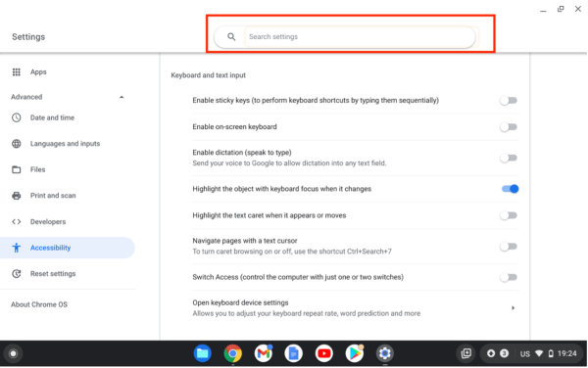Minimize the Settings window
Screen dimensions: 588x368
coord(543,10)
